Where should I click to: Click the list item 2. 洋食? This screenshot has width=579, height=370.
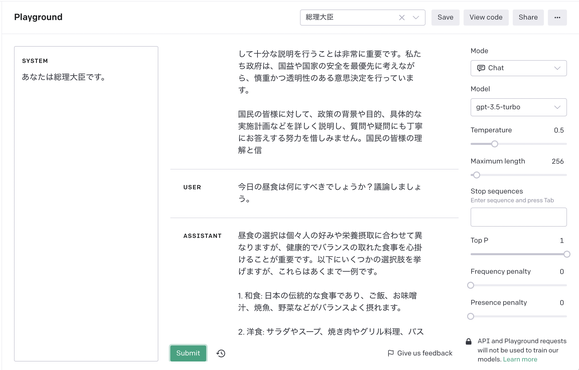(x=330, y=332)
